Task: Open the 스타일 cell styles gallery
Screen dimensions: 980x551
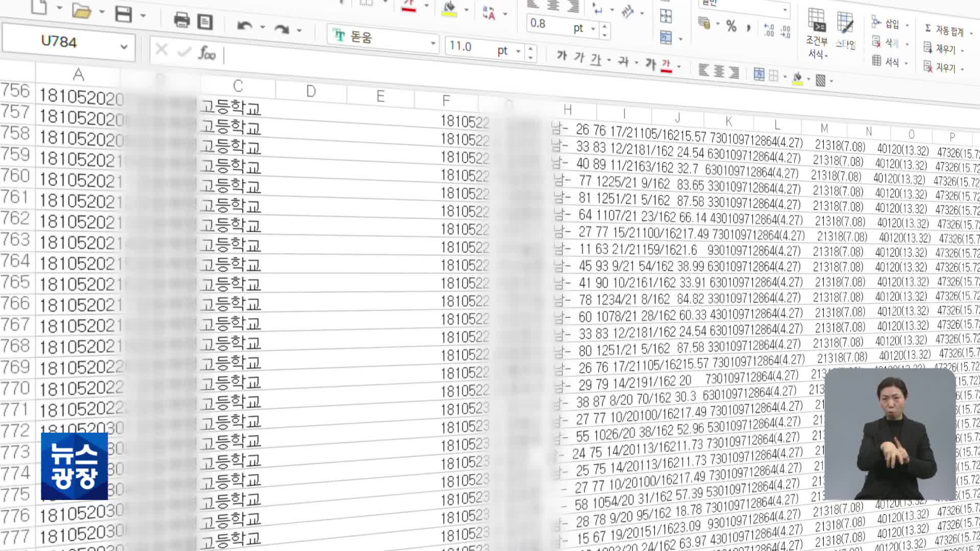Action: pos(845,31)
